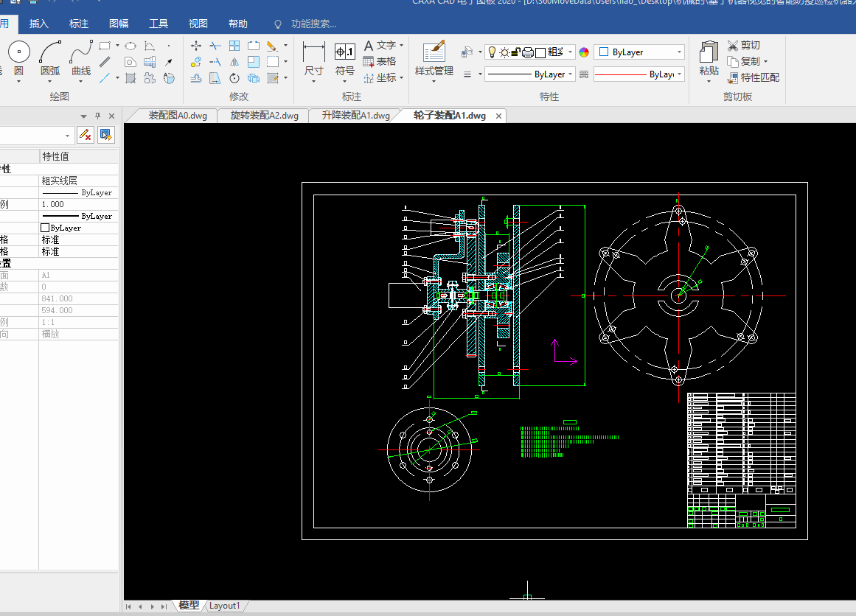This screenshot has width=856, height=616.
Task: Select the parallel lines tool
Action: click(105, 62)
